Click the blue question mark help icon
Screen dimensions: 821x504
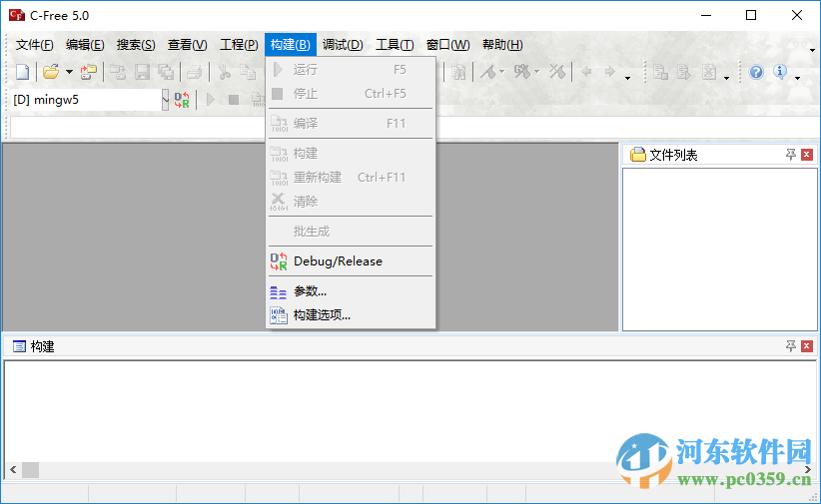coord(755,72)
